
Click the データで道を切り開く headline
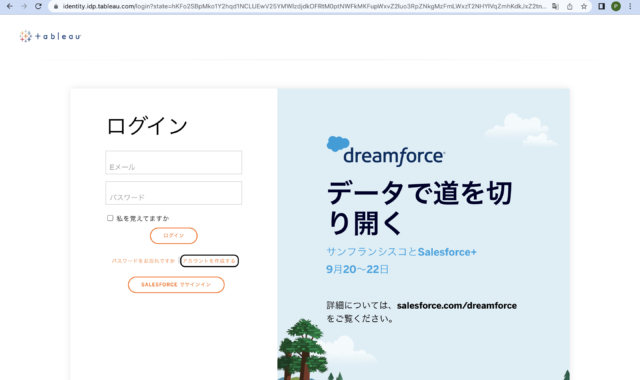[x=419, y=208]
